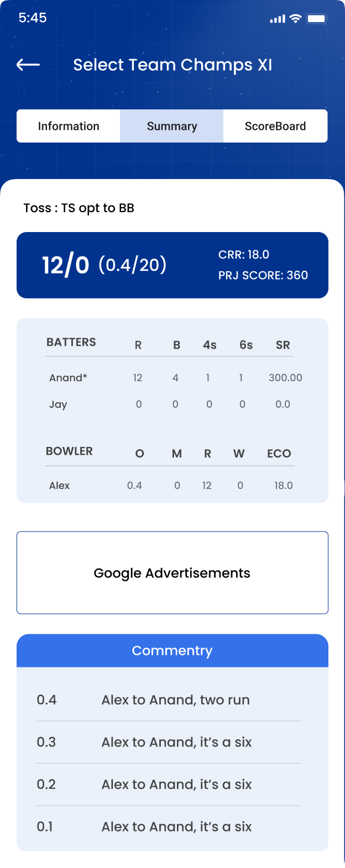This screenshot has width=345, height=868.
Task: Open the ScoreBoard tab
Action: pyautogui.click(x=275, y=126)
